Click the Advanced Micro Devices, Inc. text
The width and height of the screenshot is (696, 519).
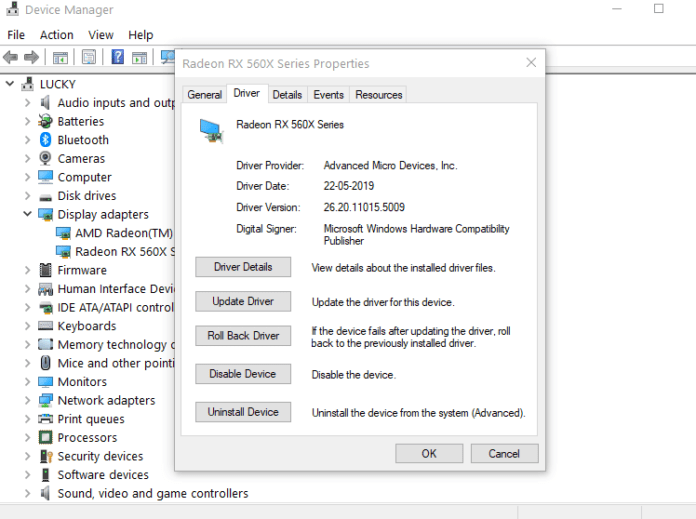[390, 166]
